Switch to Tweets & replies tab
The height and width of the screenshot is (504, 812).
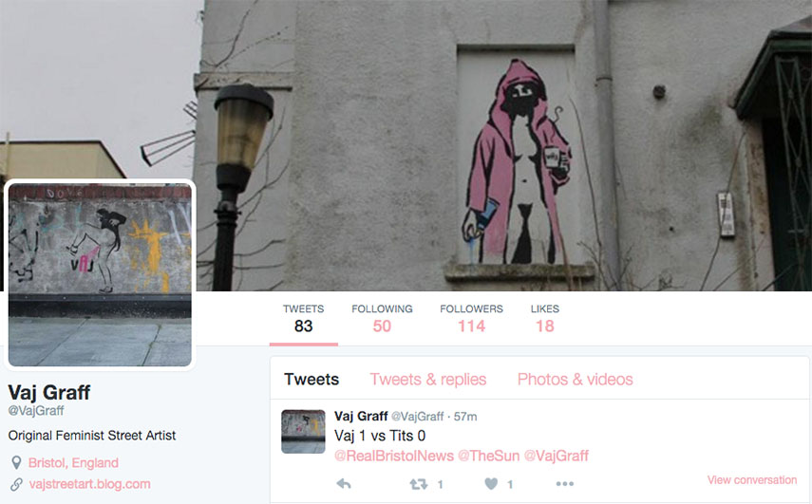[x=427, y=380]
